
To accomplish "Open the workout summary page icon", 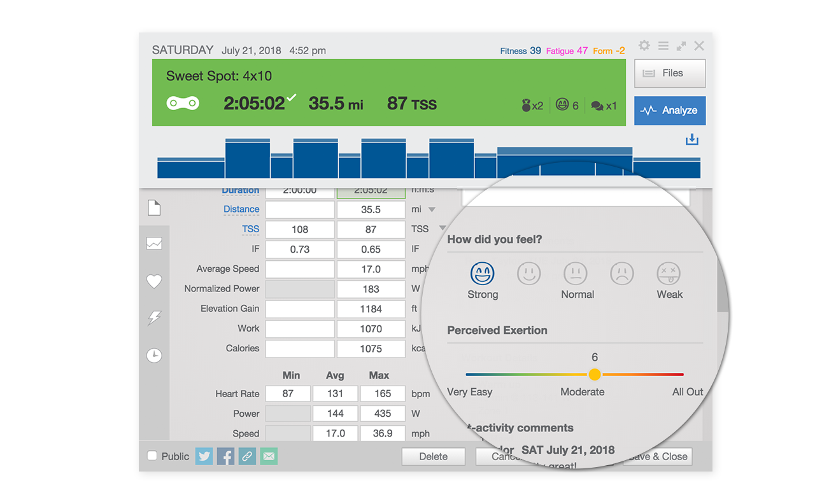I will [153, 207].
